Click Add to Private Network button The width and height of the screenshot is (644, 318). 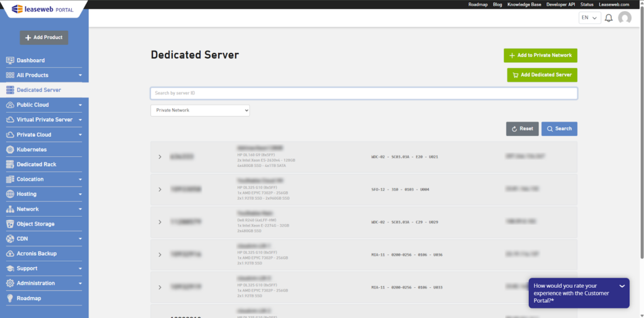point(540,55)
